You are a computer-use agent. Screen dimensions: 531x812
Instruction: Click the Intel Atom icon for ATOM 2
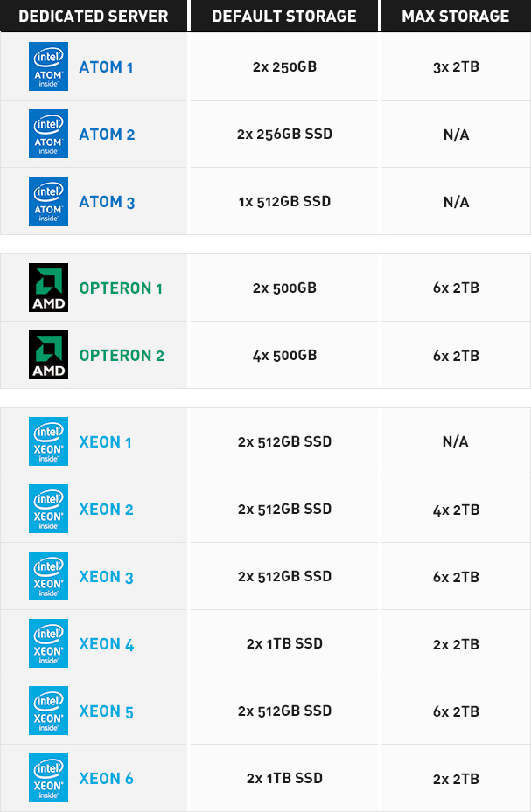pos(48,134)
